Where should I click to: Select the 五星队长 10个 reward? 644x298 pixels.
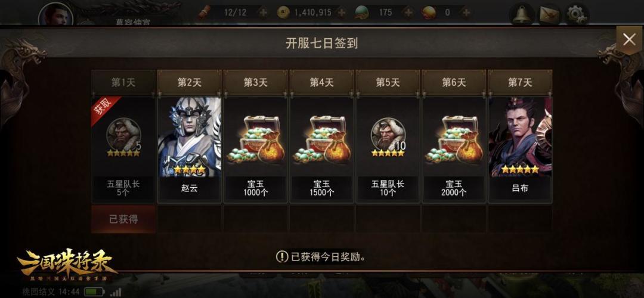point(388,150)
